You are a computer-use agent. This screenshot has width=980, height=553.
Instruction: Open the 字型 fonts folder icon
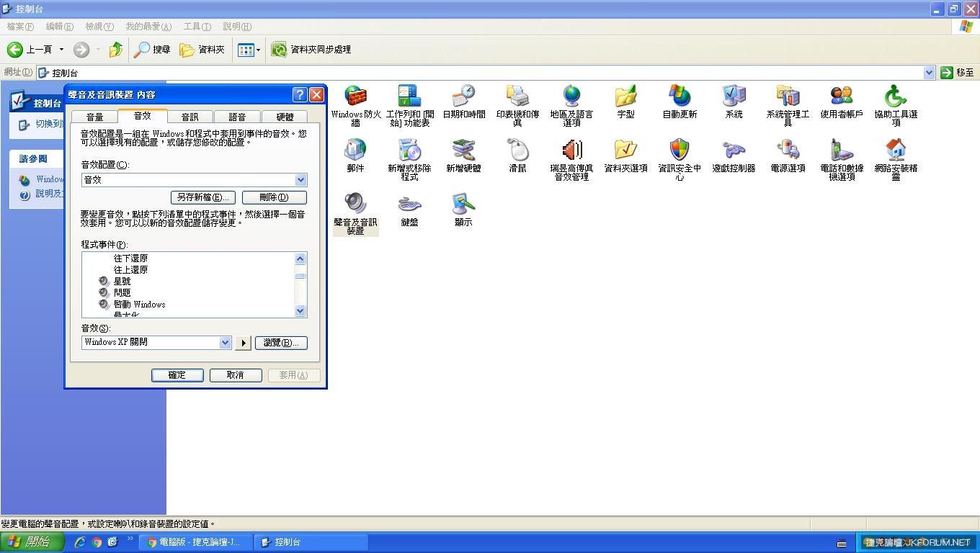(625, 97)
